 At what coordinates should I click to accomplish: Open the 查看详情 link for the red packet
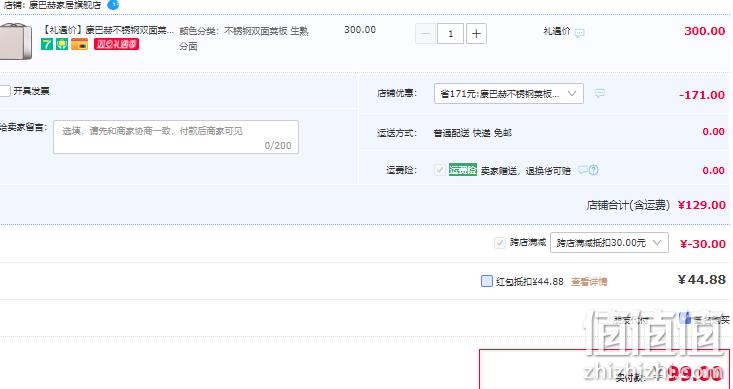[x=589, y=282]
